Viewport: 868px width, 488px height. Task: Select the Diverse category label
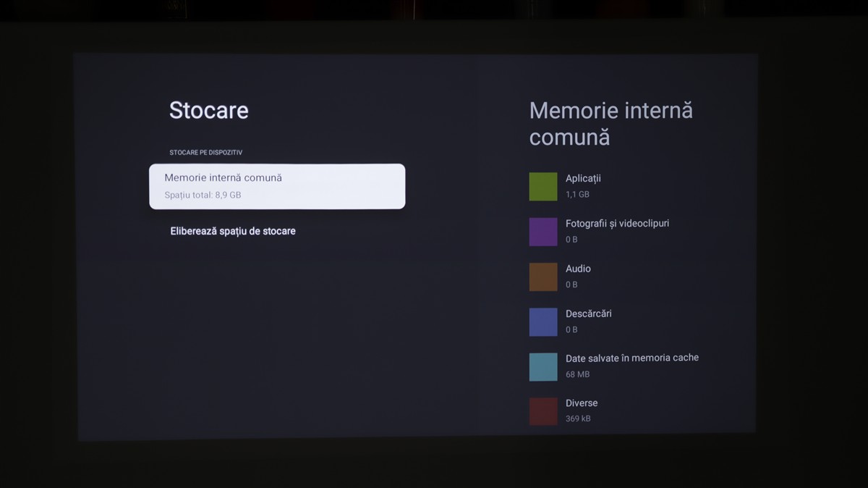(x=582, y=403)
